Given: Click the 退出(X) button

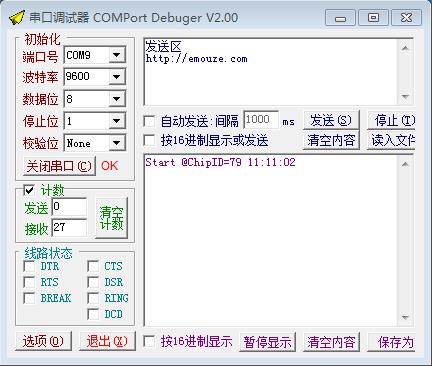Looking at the screenshot, I should click(x=107, y=341).
